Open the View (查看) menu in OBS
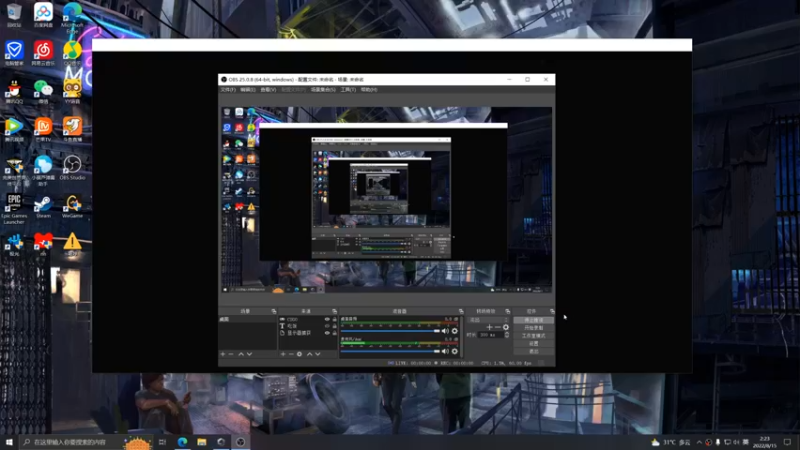Image resolution: width=800 pixels, height=450 pixels. pos(268,90)
